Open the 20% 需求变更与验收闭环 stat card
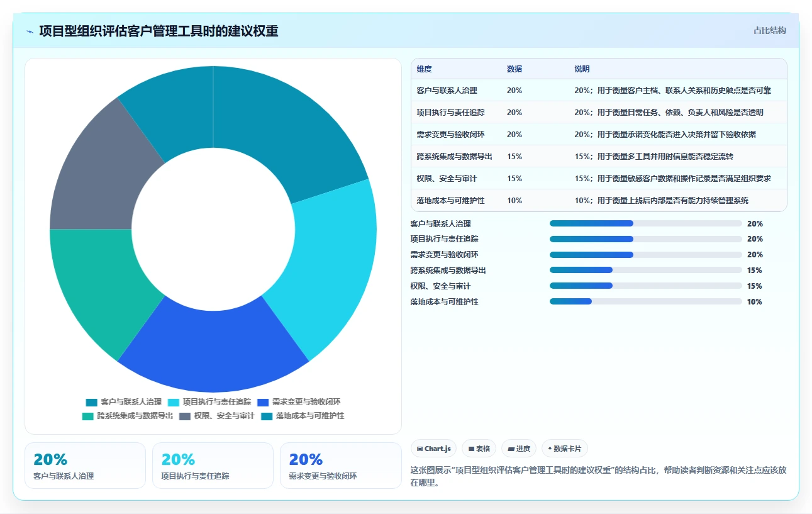The image size is (812, 514). coord(340,466)
